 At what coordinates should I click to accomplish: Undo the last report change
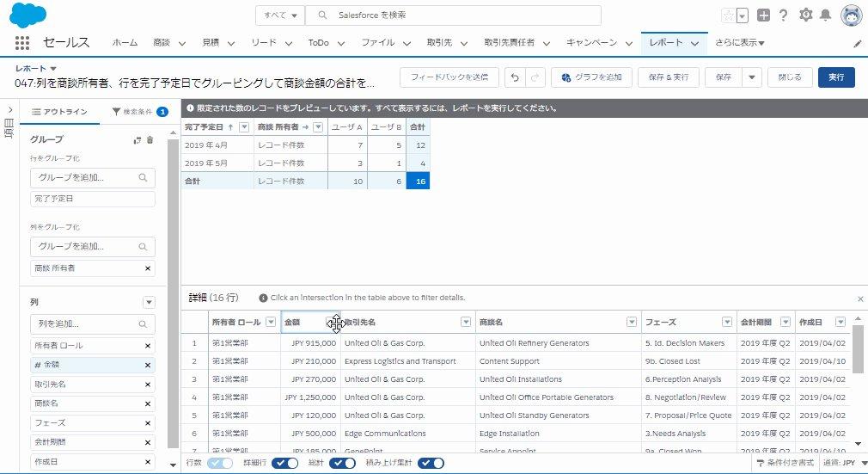click(x=515, y=77)
